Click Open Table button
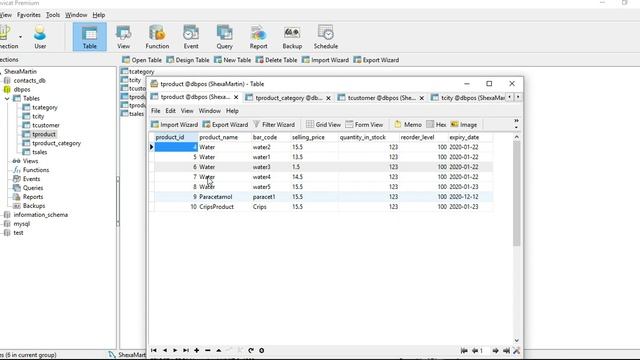 click(x=142, y=60)
